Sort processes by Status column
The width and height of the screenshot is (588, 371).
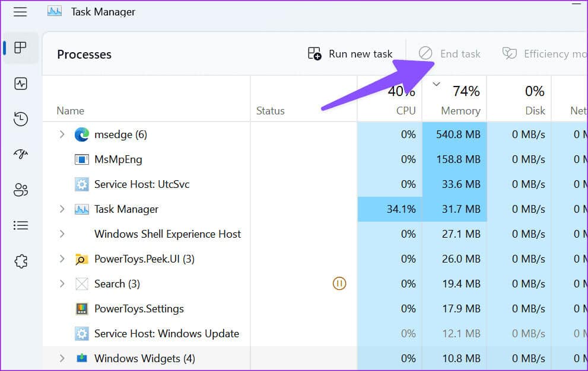271,111
